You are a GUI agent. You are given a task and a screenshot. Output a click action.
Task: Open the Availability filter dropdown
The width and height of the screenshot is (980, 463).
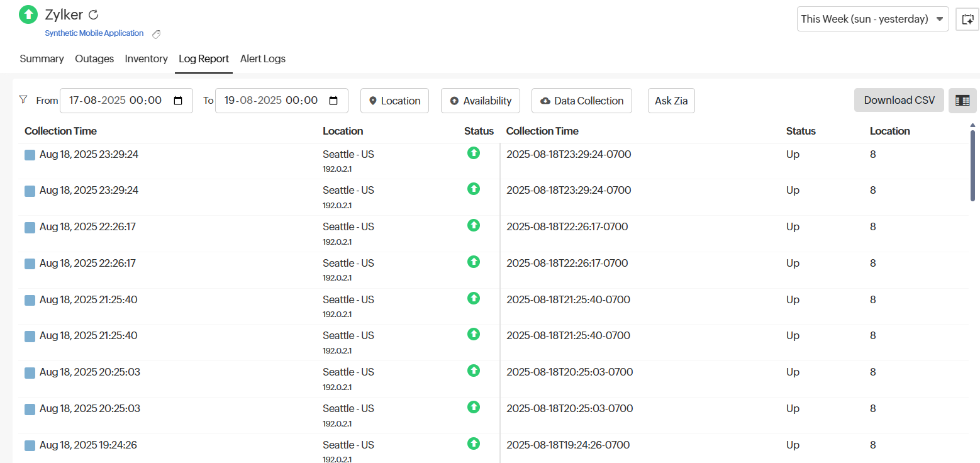[x=481, y=101]
